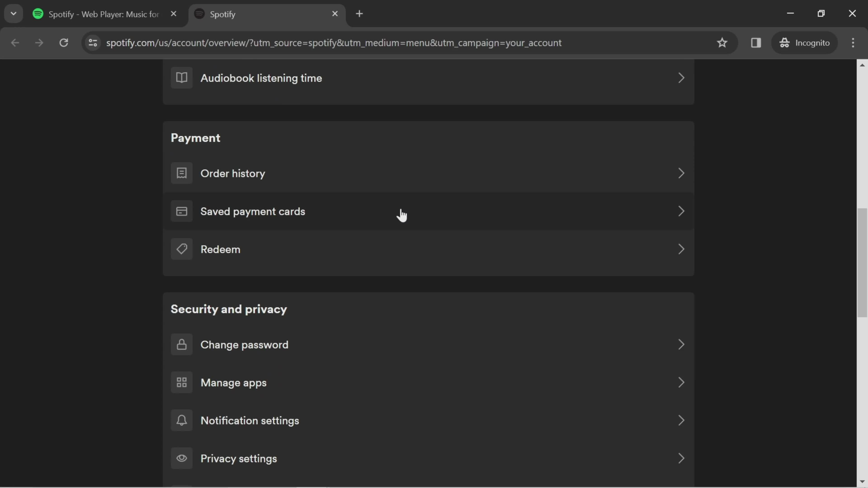868x488 pixels.
Task: Open the Audiobook listening time book icon
Action: (182, 78)
